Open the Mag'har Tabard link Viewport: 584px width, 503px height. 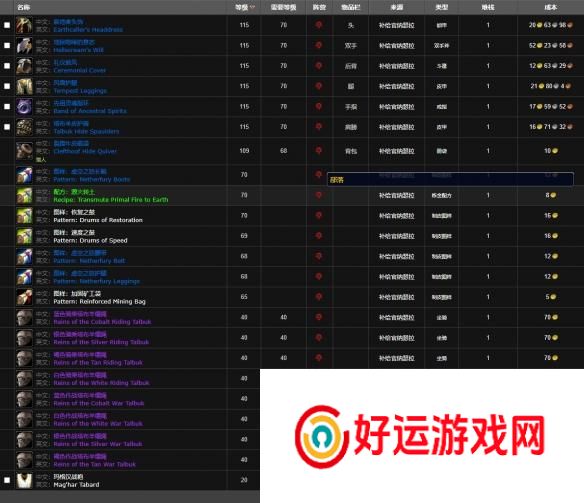click(76, 484)
